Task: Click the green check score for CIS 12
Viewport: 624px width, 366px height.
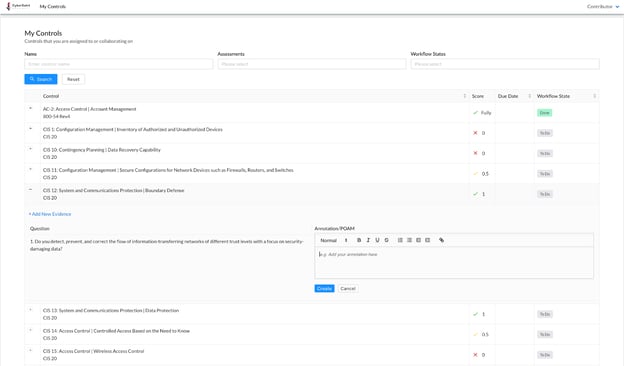Action: click(475, 194)
